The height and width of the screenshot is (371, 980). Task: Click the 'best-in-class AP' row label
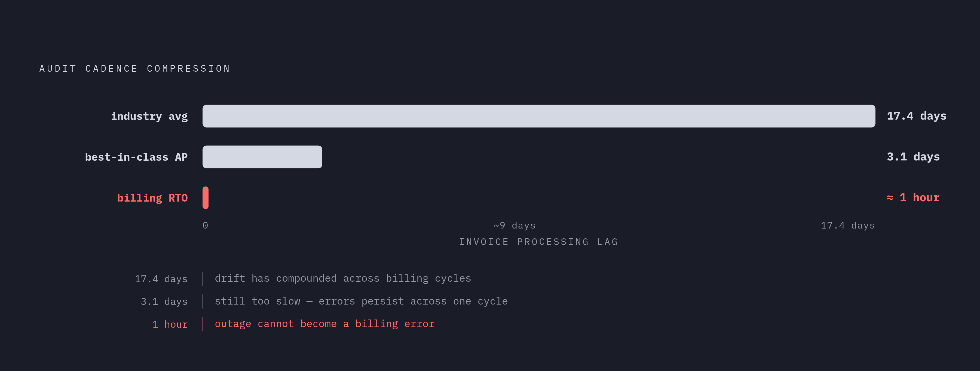(x=136, y=157)
